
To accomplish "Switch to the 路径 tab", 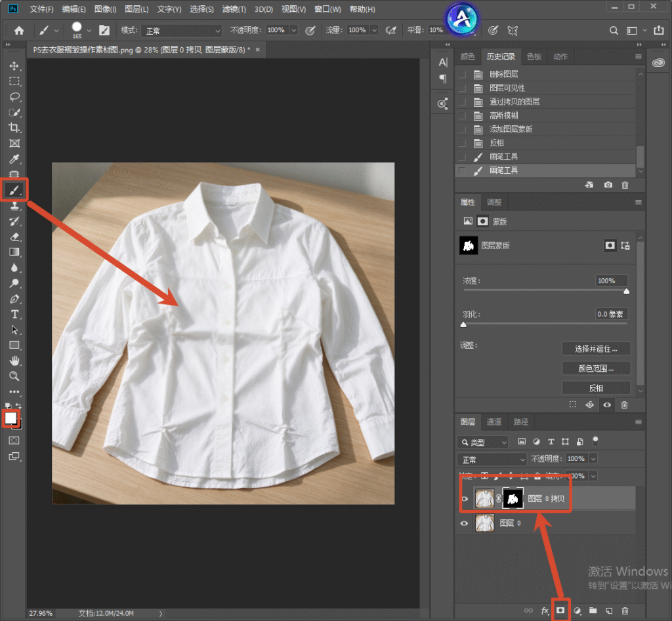I will click(520, 422).
